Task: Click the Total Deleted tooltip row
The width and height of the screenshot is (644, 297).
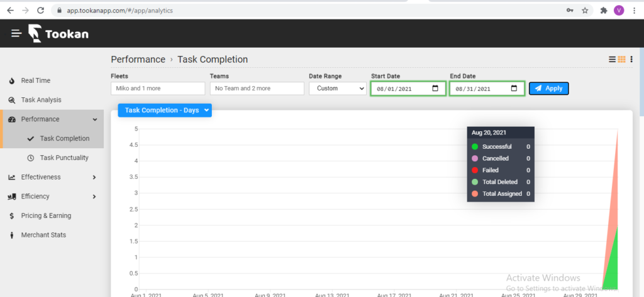Action: click(x=501, y=182)
